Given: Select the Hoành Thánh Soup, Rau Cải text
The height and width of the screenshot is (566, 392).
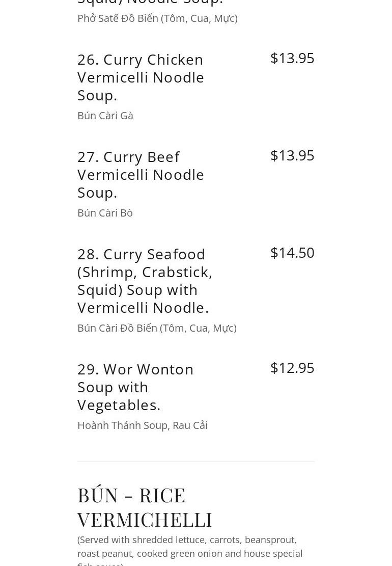Looking at the screenshot, I should [143, 425].
